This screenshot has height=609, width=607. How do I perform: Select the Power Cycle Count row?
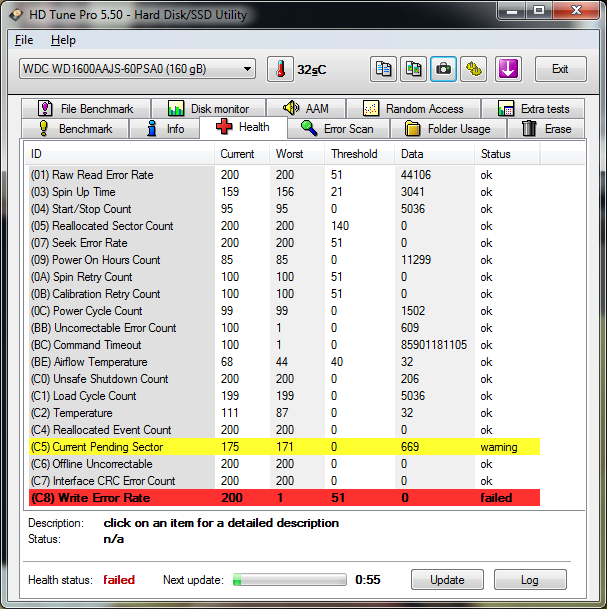284,311
